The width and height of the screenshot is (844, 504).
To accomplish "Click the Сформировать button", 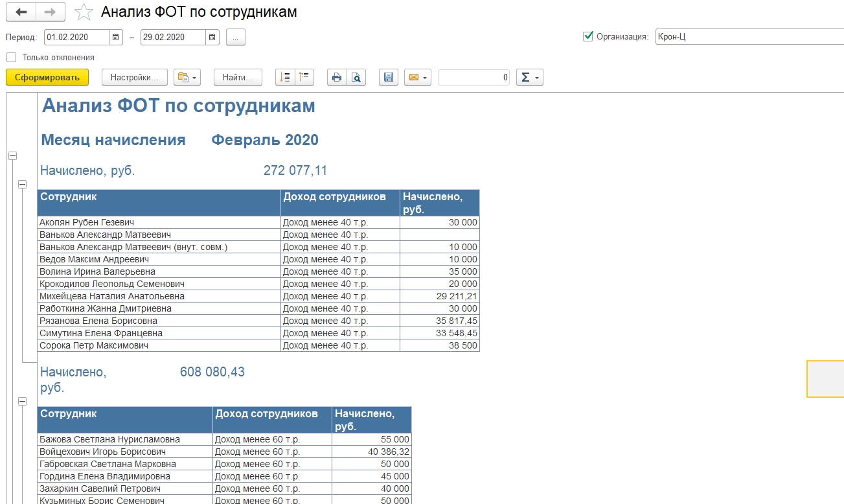I will click(47, 78).
